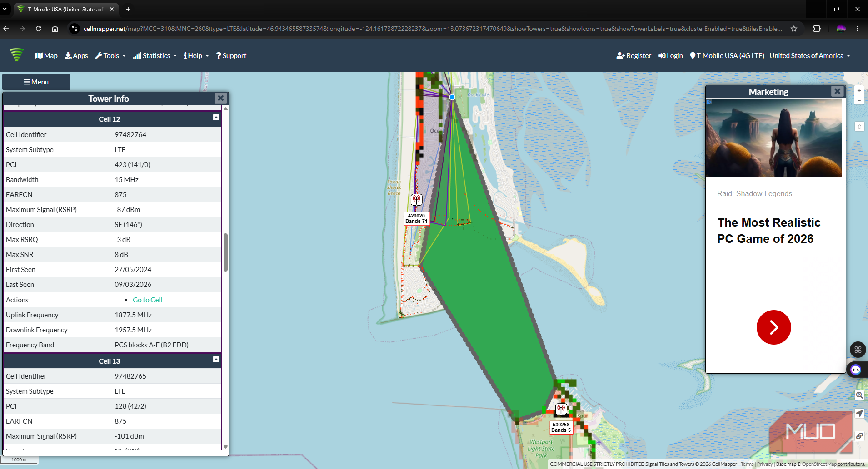
Task: Bookmark this page with the star icon
Action: coord(794,29)
